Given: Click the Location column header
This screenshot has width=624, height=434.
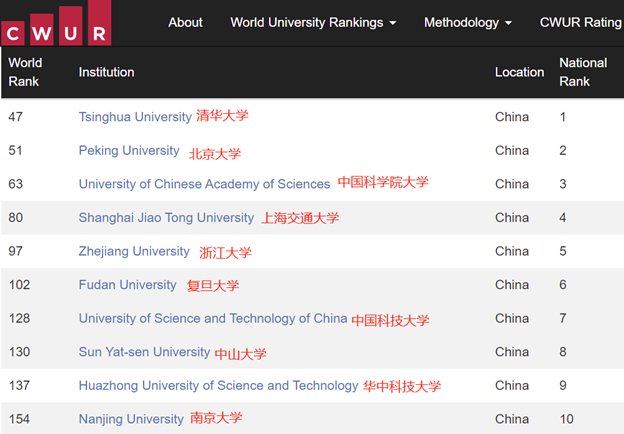Looking at the screenshot, I should [x=519, y=72].
